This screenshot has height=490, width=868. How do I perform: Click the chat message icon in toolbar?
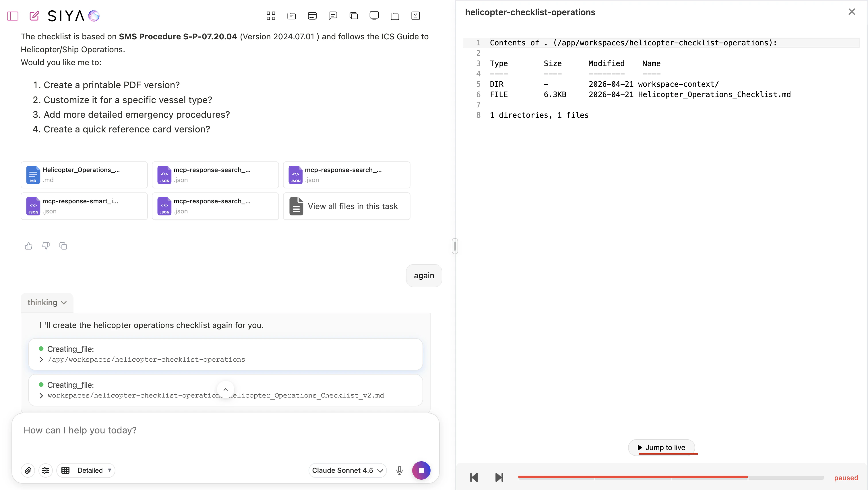click(333, 16)
